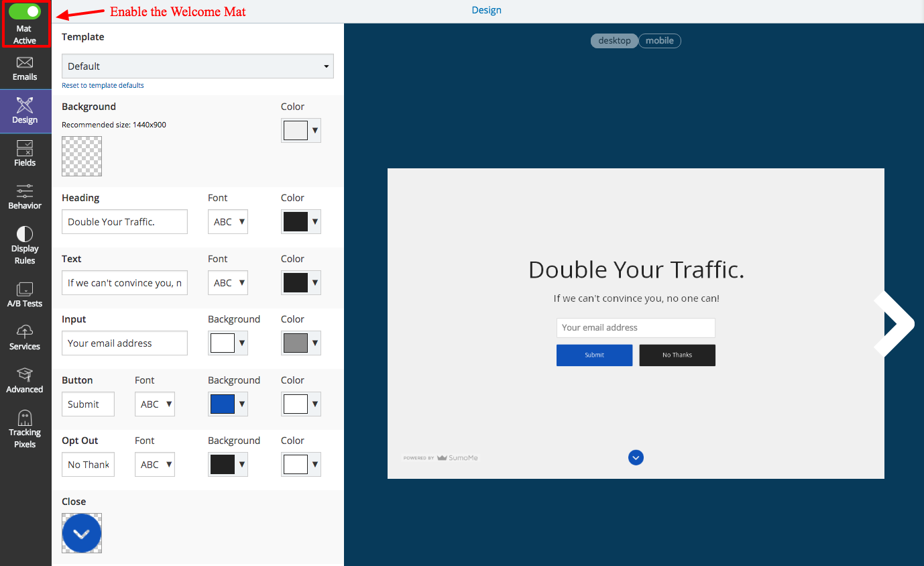Click Reset to template defaults link
This screenshot has height=566, width=924.
[x=103, y=85]
